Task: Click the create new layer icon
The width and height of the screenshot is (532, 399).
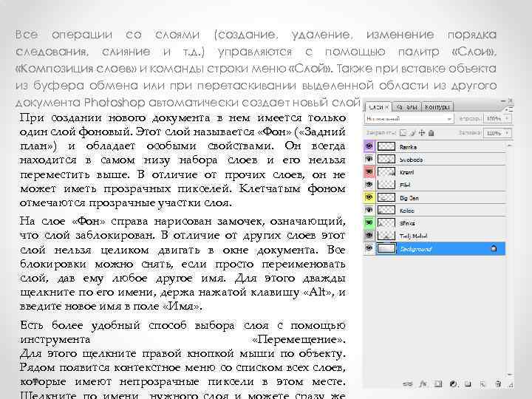Action: pos(482,384)
